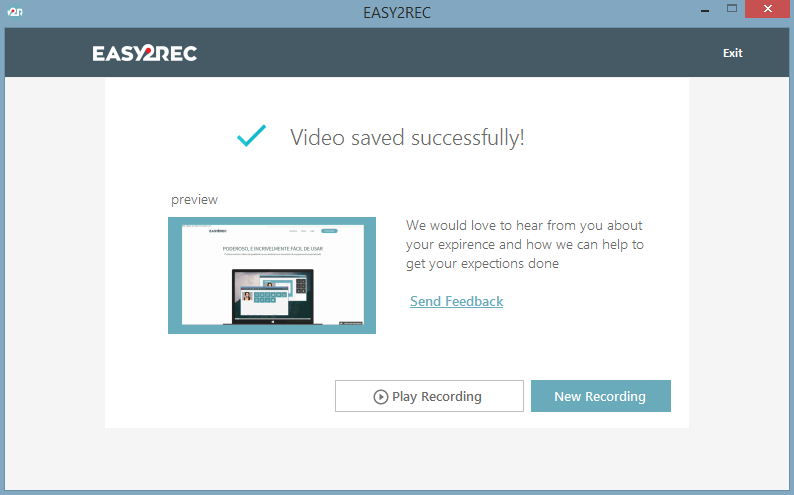Screen dimensions: 794x495
Task: Click the 'Video saved successfully!' text
Action: (x=407, y=138)
